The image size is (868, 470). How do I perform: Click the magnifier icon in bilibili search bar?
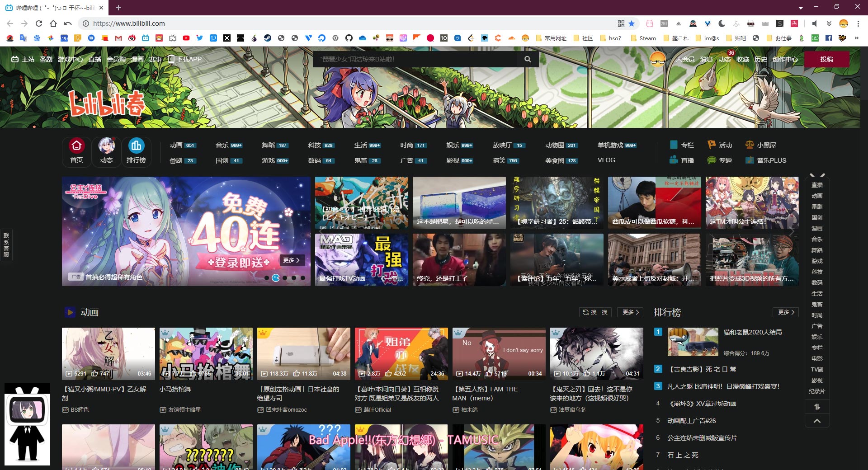(528, 59)
